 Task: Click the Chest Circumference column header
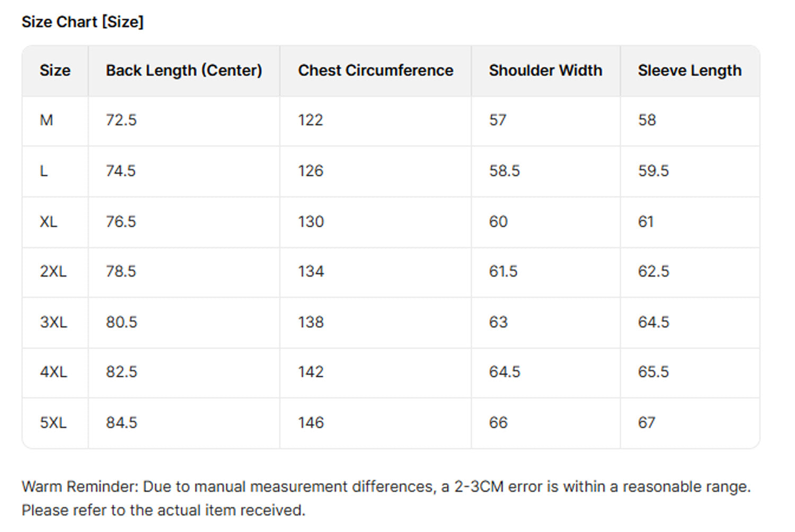pyautogui.click(x=375, y=70)
